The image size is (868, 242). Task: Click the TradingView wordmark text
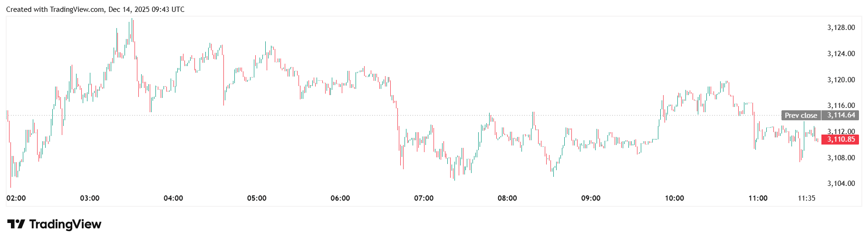65,224
